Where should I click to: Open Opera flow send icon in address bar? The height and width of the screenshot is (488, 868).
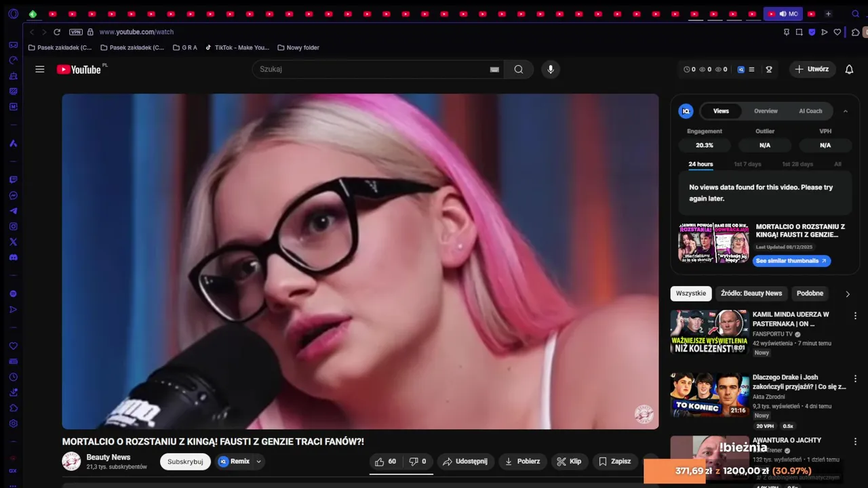click(x=825, y=32)
